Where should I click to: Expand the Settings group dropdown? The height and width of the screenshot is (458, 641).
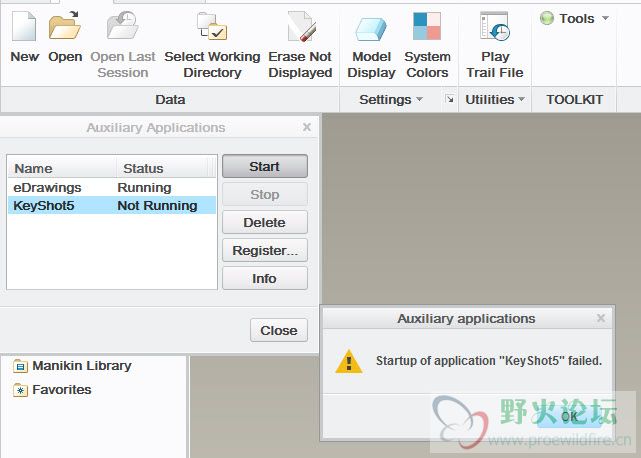(419, 99)
